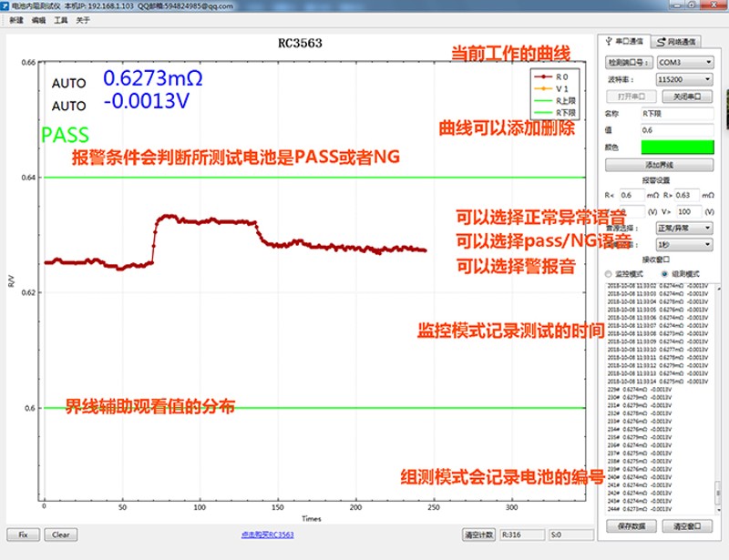Click the 检测端口号 button
Viewport: 729px width, 560px height.
tap(629, 62)
